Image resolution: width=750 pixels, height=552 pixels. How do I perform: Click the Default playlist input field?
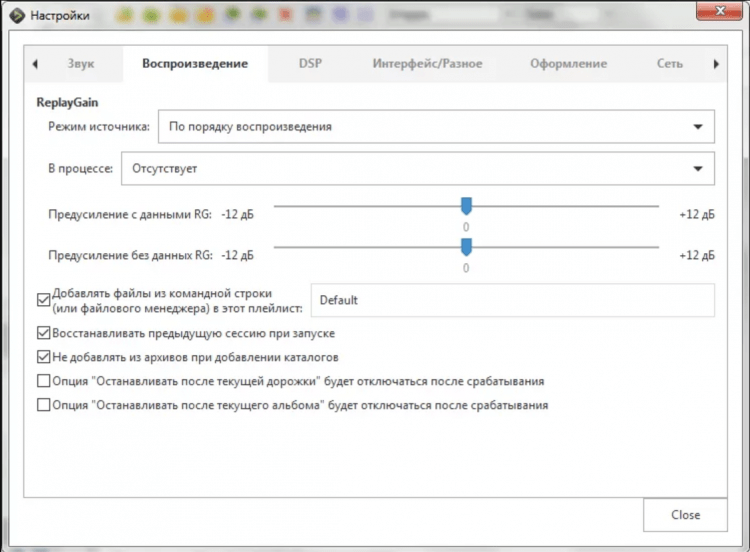pos(513,300)
